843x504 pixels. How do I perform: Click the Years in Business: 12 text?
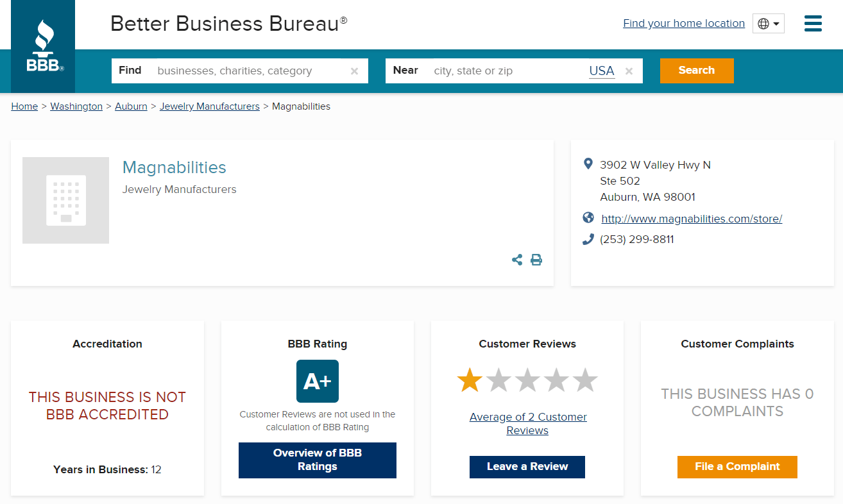(x=107, y=469)
